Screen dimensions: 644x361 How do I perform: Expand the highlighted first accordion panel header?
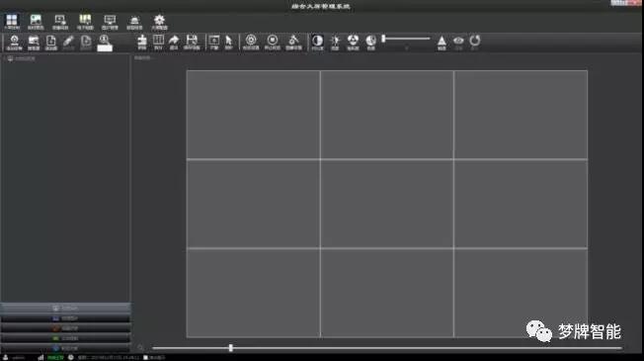pos(66,308)
